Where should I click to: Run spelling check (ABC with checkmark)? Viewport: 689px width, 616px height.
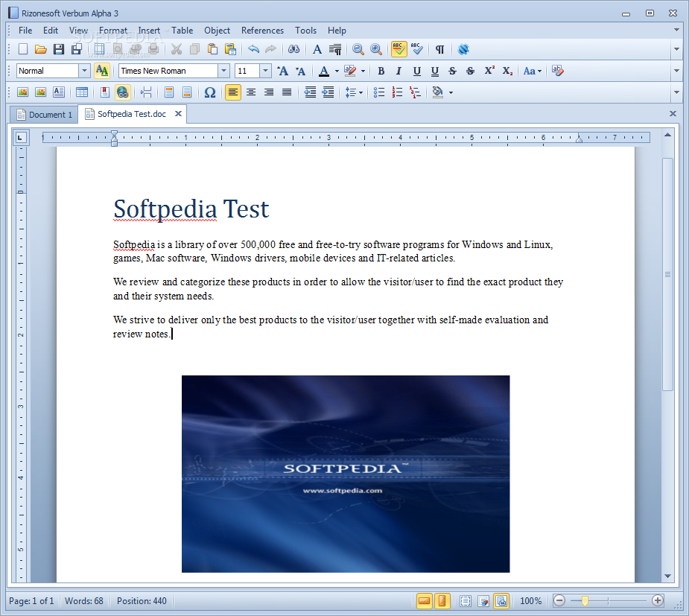coord(417,49)
